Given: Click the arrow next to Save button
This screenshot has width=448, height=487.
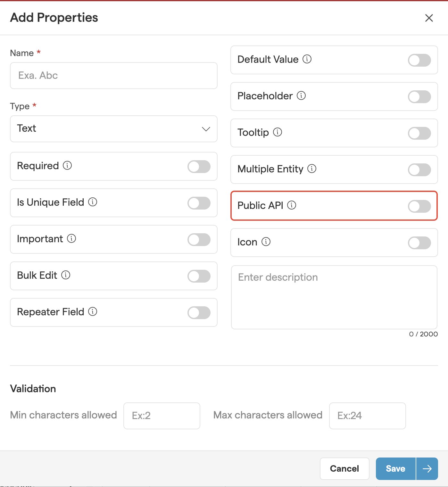Looking at the screenshot, I should pos(427,469).
